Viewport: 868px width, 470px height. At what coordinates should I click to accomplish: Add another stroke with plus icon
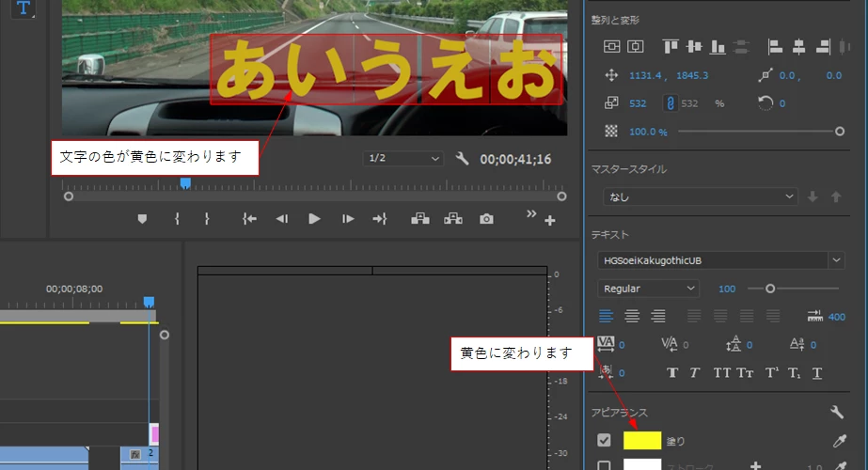756,465
